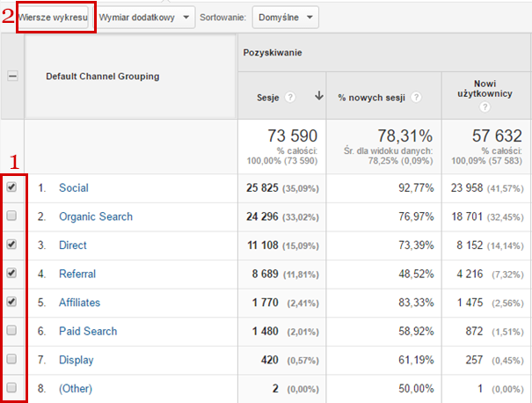Open help tooltip for Sesje column
Image resolution: width=532 pixels, height=403 pixels.
click(290, 98)
